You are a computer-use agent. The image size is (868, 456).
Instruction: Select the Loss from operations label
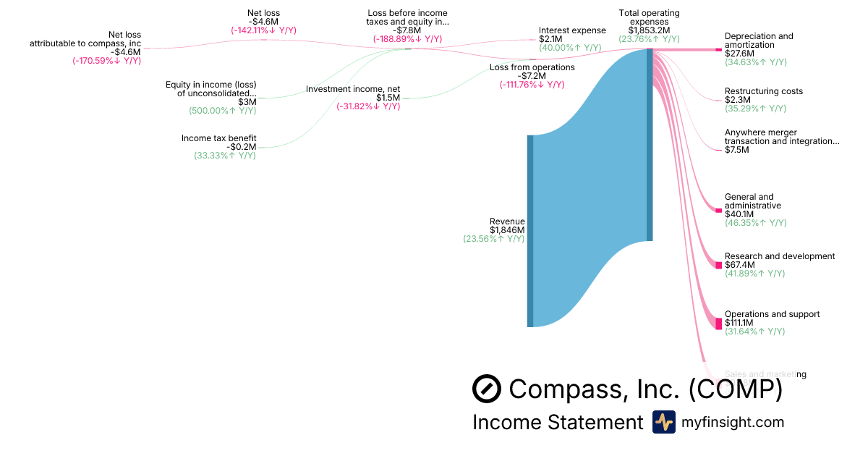tap(532, 67)
